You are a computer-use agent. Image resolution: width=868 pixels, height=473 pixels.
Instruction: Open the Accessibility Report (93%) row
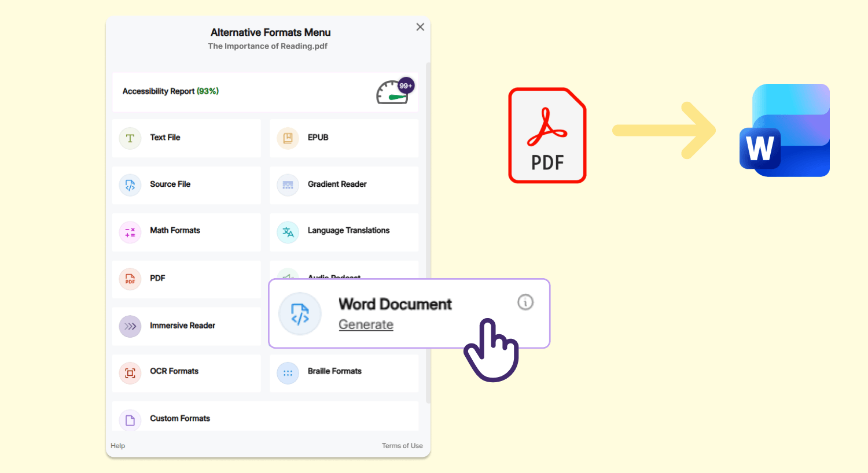265,92
